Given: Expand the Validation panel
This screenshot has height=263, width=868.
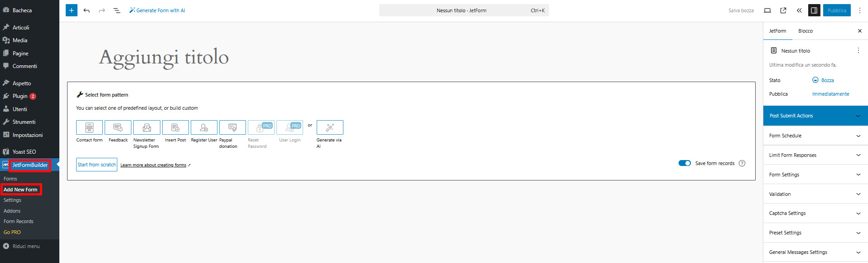Looking at the screenshot, I should (x=815, y=194).
